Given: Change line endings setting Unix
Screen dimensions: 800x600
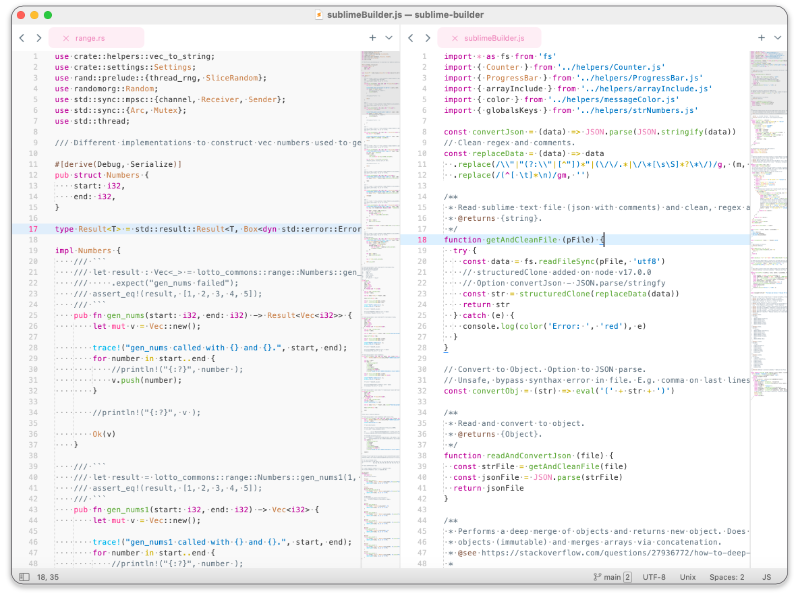Looking at the screenshot, I should pos(687,577).
